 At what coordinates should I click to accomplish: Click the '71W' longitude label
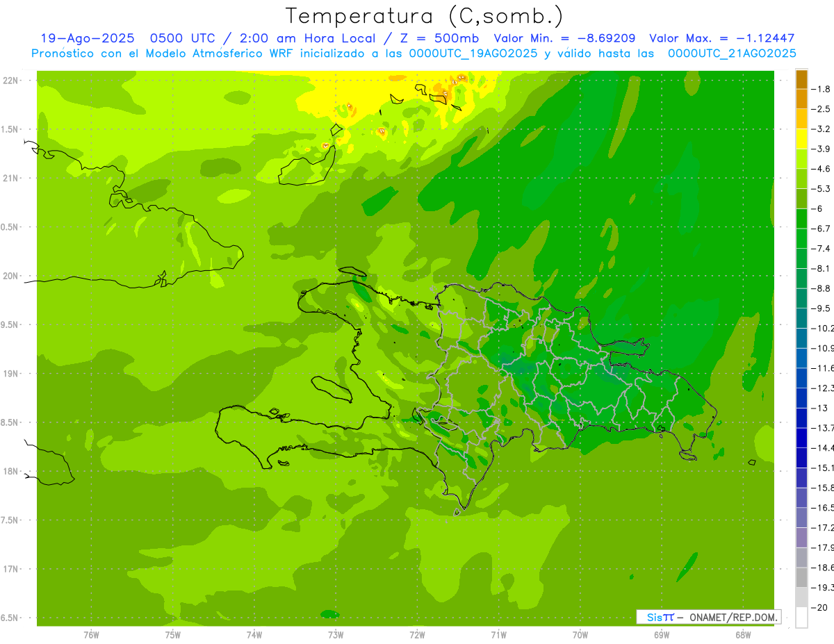498,635
